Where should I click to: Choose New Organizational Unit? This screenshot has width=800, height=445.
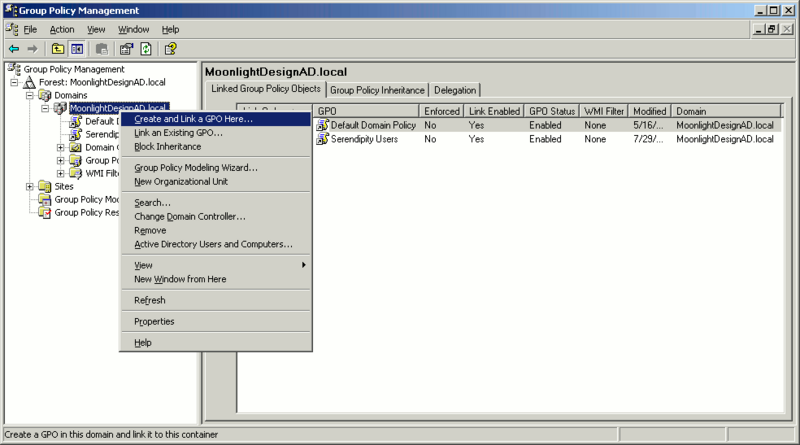click(x=216, y=182)
